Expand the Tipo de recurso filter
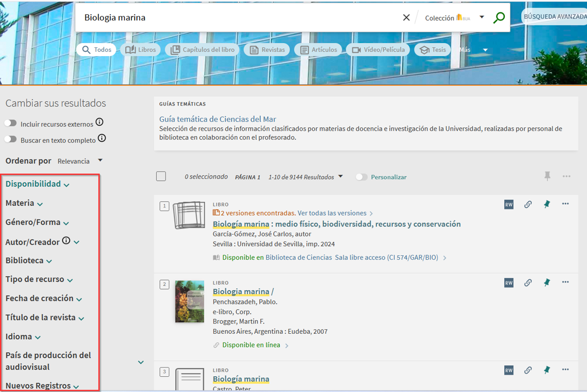Screen dimensions: 587x392 tap(39, 279)
